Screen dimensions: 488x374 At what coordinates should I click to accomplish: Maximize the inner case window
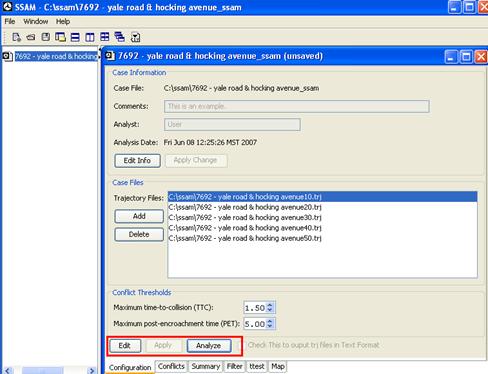[x=466, y=57]
